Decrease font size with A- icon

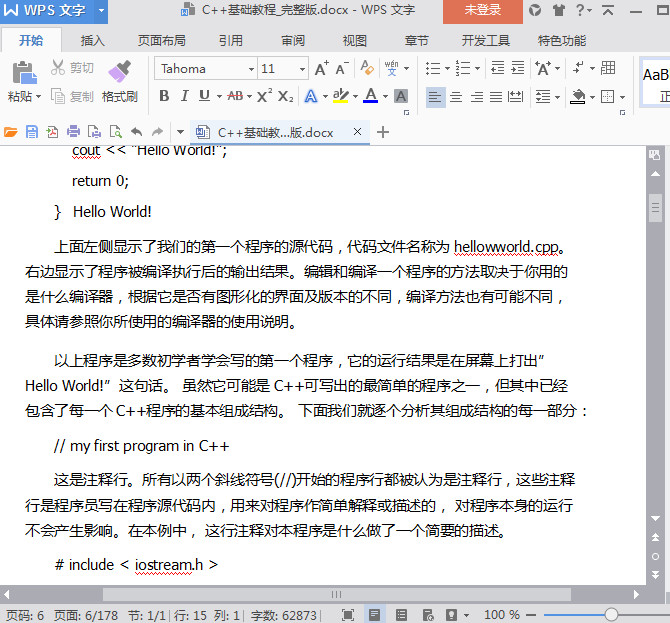tap(342, 68)
